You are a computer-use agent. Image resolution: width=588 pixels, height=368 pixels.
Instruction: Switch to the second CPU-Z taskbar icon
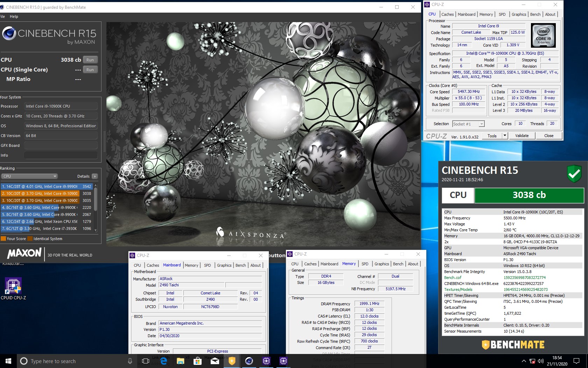coord(283,361)
